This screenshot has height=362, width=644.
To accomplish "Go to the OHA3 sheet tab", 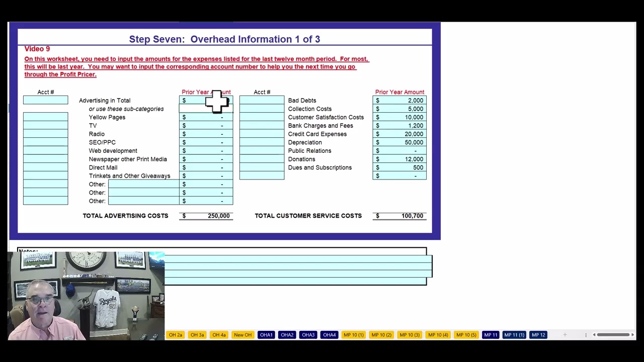I will [308, 335].
